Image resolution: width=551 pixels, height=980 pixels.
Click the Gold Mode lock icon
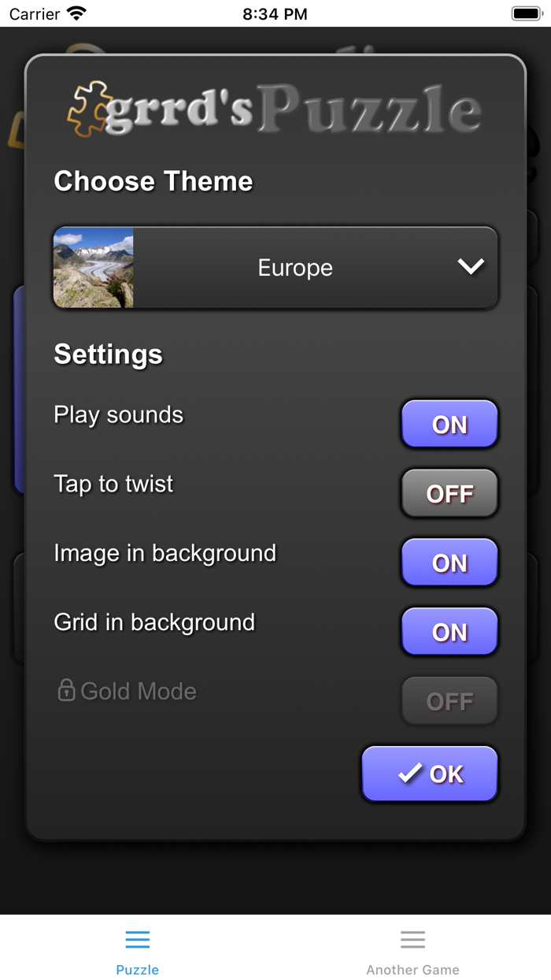point(66,690)
